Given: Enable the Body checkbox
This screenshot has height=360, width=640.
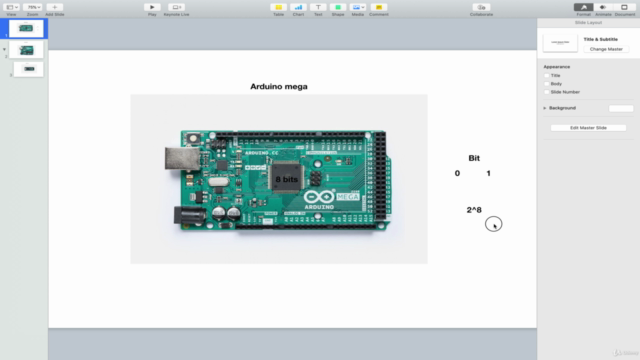Looking at the screenshot, I should [x=547, y=84].
